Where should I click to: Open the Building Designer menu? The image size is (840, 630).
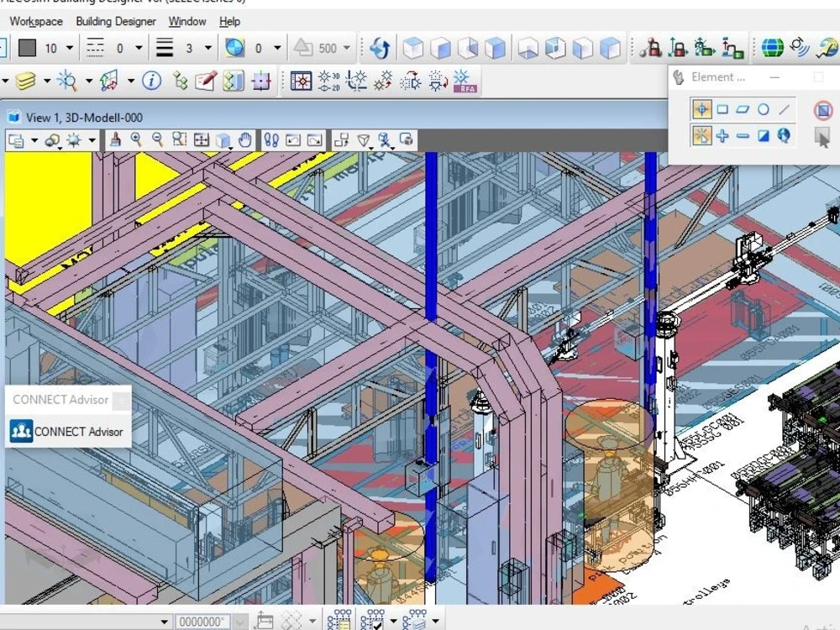tap(116, 22)
